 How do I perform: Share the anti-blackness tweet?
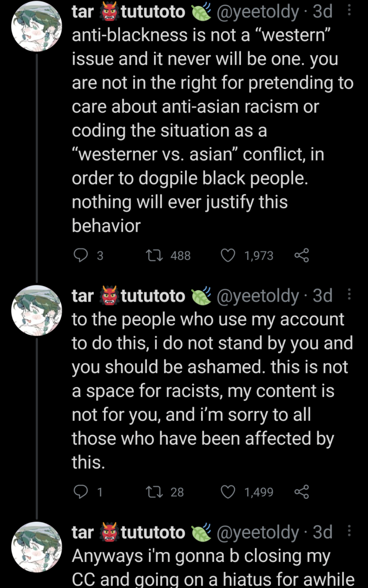point(302,255)
